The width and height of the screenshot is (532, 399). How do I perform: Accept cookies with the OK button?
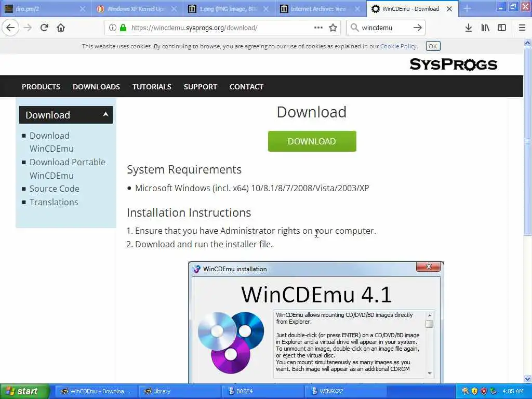(x=433, y=46)
